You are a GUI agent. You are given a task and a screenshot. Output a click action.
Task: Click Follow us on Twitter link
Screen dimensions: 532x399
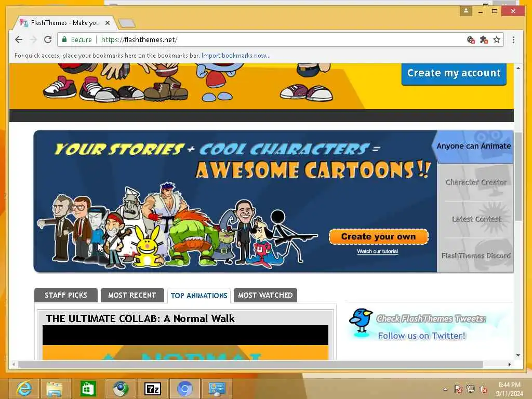point(422,336)
